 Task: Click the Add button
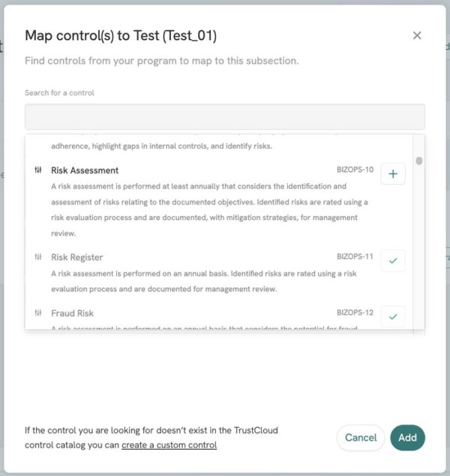(407, 438)
